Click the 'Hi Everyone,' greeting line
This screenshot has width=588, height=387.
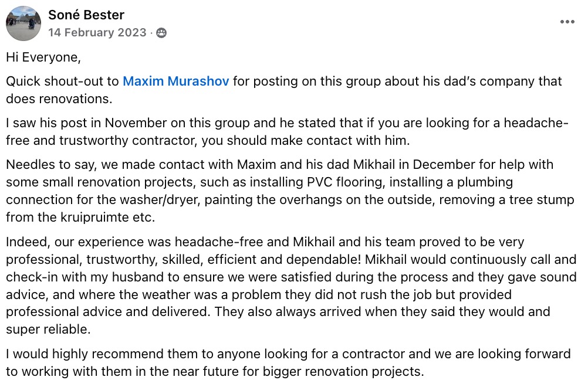tap(43, 57)
